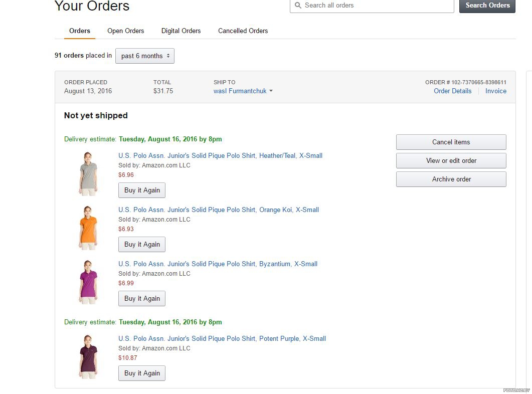Screen dimensions: 532x394
Task: Open the past 6 months dropdown
Action: (x=145, y=56)
